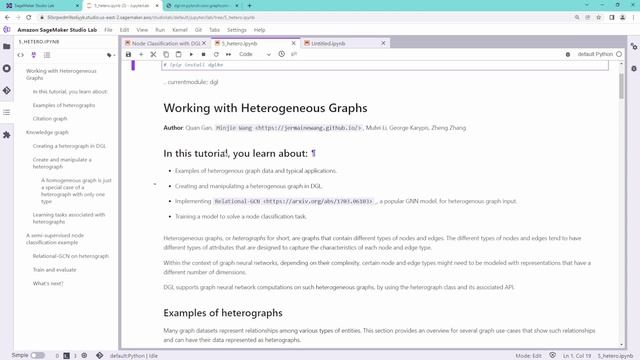Copy the selected cell in the notebook toolbar
This screenshot has width=640, height=360.
[166, 54]
